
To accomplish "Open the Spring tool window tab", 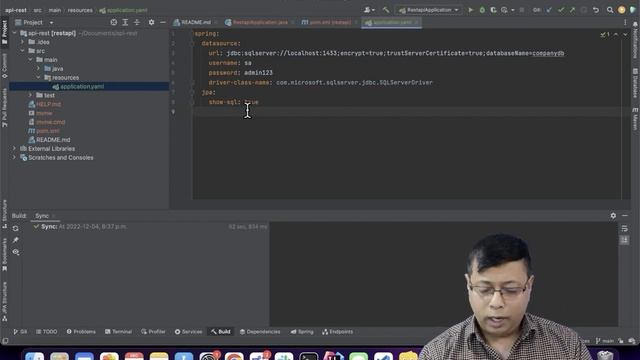I will pyautogui.click(x=302, y=332).
